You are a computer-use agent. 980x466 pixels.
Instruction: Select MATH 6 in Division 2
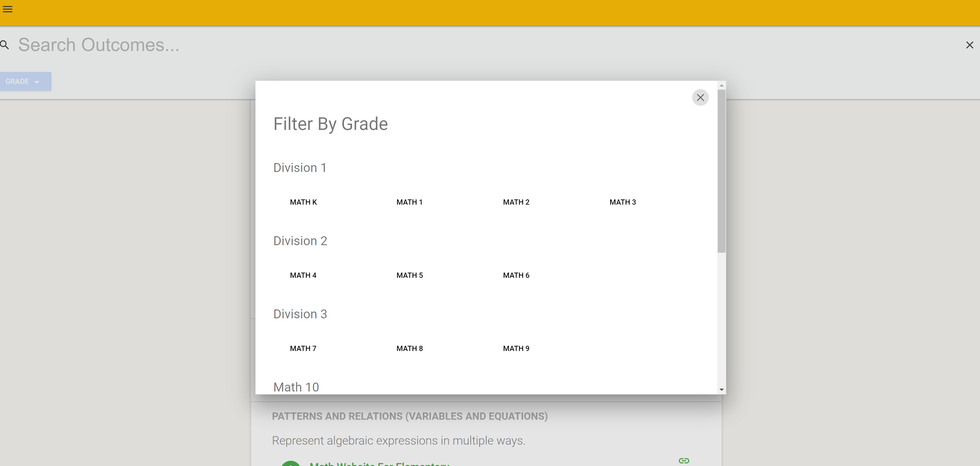(516, 275)
